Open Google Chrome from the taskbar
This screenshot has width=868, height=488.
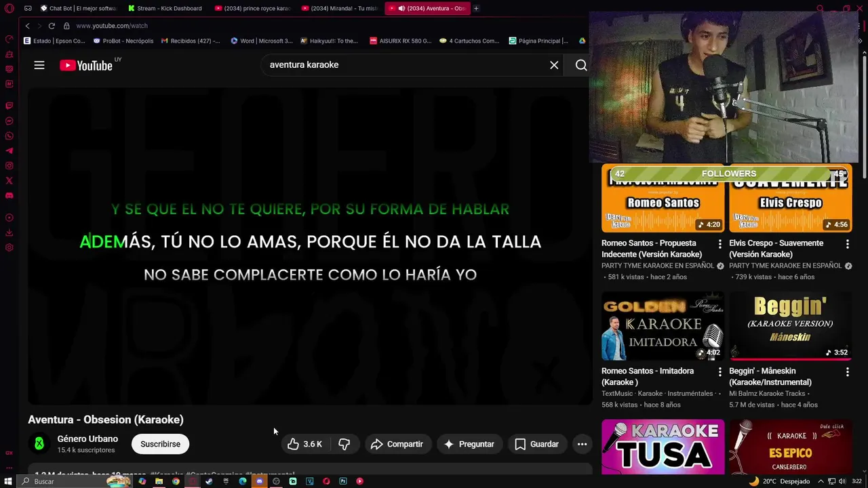pyautogui.click(x=176, y=481)
